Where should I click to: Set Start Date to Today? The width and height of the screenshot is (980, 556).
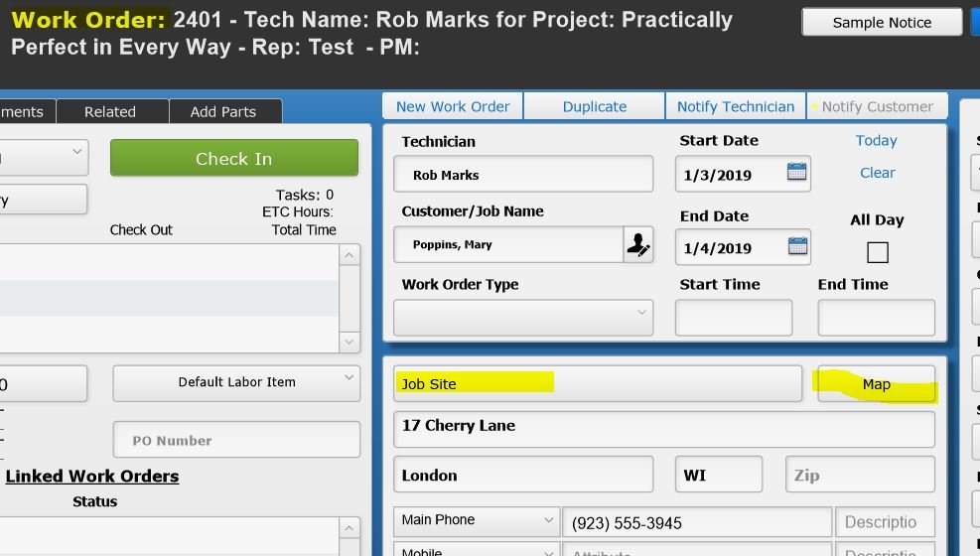[876, 141]
